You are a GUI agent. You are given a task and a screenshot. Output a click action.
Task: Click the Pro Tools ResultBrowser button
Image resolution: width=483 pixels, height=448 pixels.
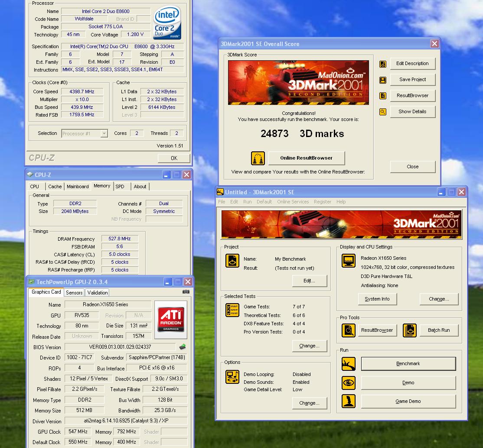[377, 330]
